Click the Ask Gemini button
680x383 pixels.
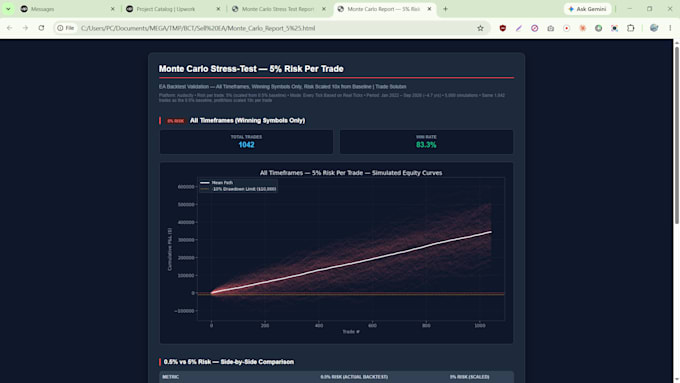(x=587, y=9)
